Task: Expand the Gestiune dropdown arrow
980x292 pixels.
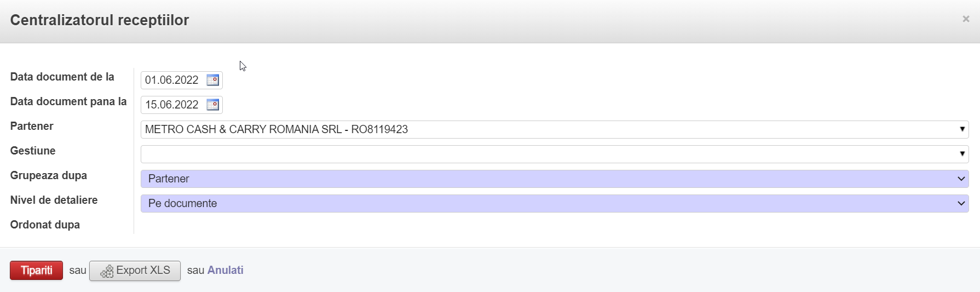Action: (962, 154)
